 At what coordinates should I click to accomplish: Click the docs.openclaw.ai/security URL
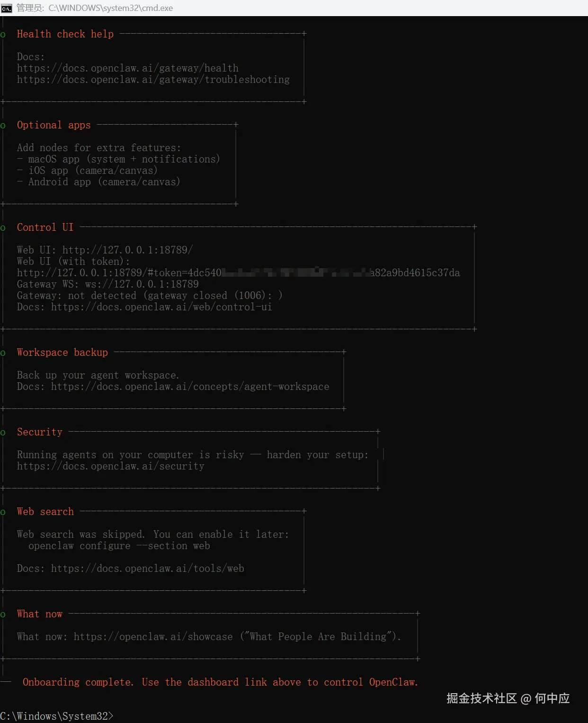pos(111,466)
